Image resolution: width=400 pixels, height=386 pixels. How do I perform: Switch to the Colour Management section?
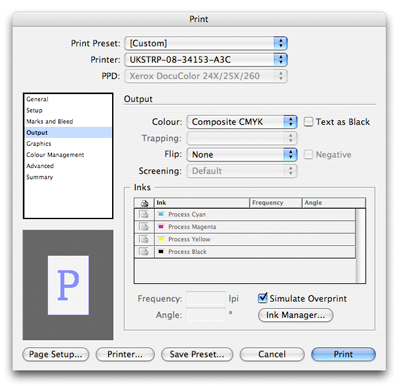pyautogui.click(x=55, y=155)
